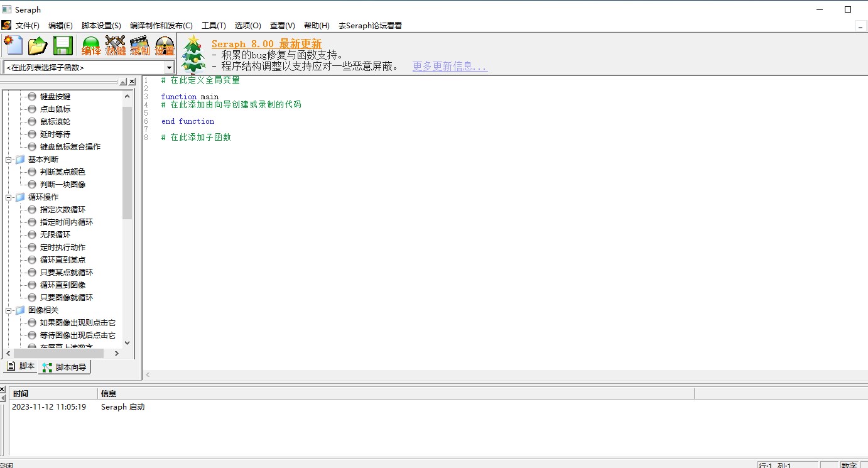Screen dimensions: 868x468
Task: Click the 信息 column header
Action: 396,394
